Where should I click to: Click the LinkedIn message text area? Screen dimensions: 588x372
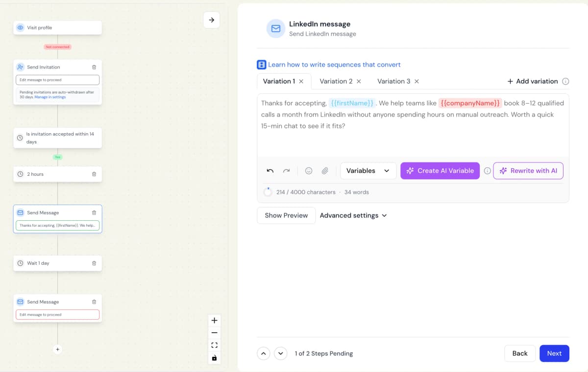413,125
